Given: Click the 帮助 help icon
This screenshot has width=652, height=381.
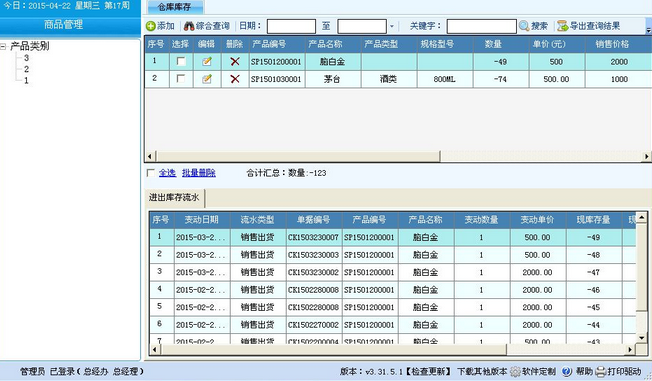Looking at the screenshot, I should [x=566, y=371].
